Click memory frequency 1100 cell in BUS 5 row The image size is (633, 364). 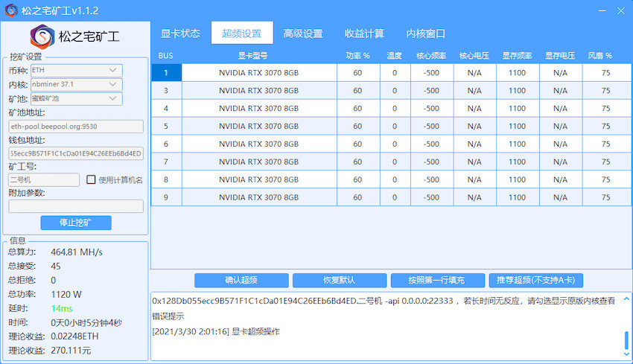coord(518,126)
